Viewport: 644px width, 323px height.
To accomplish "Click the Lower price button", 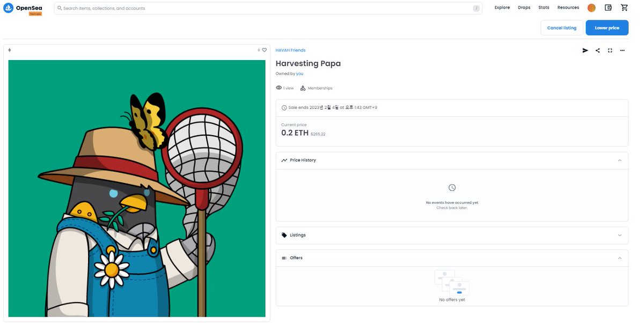I will [x=607, y=28].
